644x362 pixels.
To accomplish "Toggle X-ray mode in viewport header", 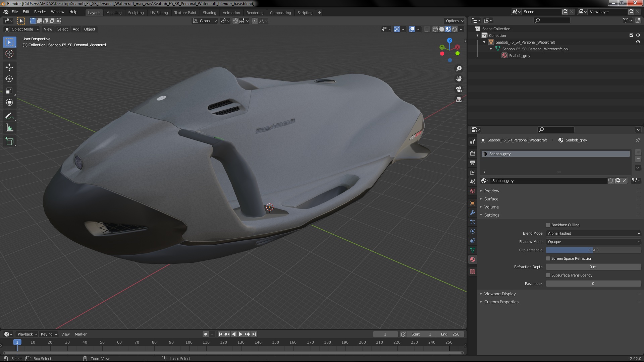I will [x=427, y=29].
